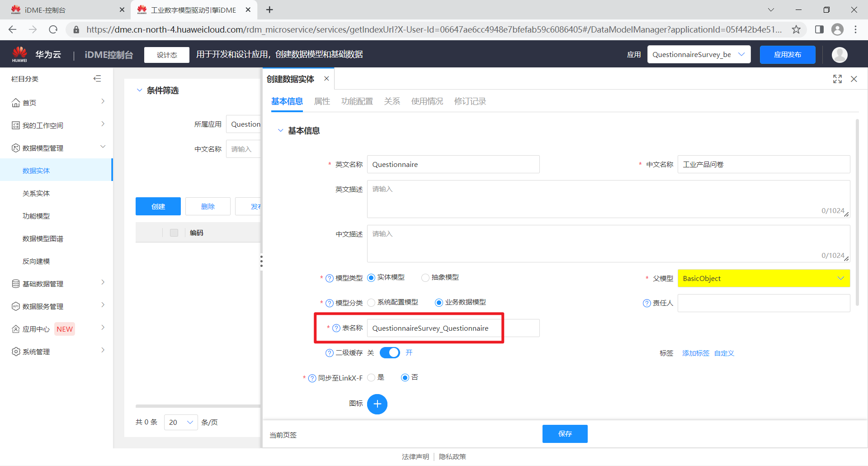Click the help icon next to 模型分类
Image resolution: width=868 pixels, height=466 pixels.
coord(330,303)
